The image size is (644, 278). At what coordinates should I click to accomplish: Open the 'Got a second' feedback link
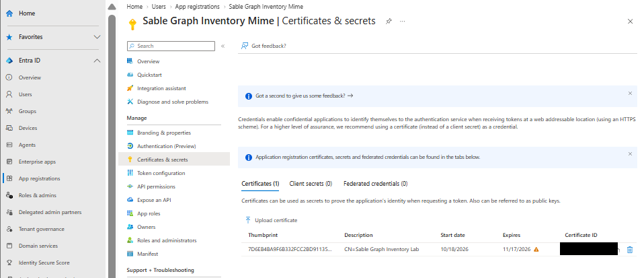point(305,96)
